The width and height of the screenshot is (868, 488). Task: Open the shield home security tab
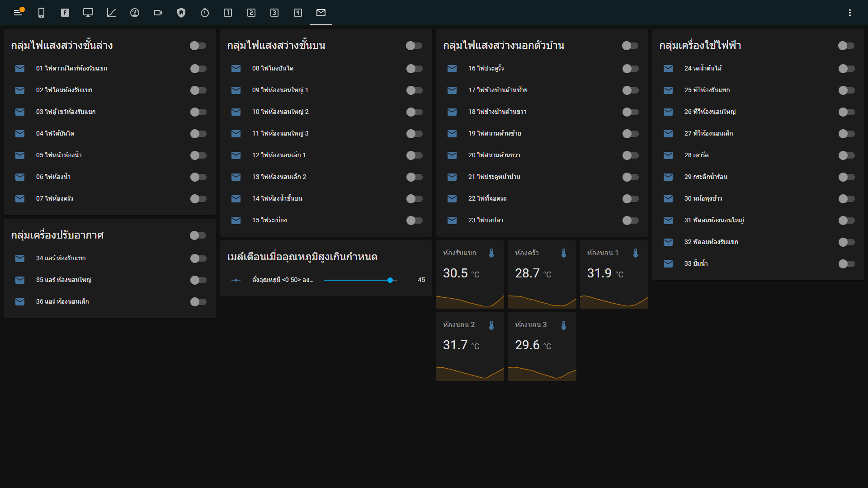(x=181, y=13)
